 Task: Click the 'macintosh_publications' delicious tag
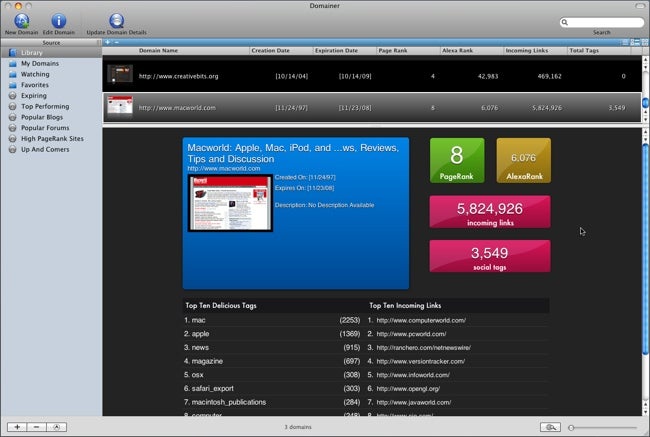coord(229,402)
